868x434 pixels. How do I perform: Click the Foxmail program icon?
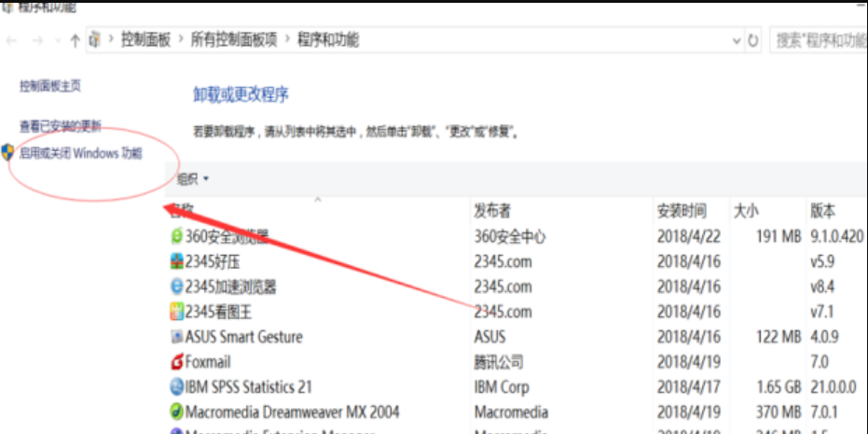176,362
